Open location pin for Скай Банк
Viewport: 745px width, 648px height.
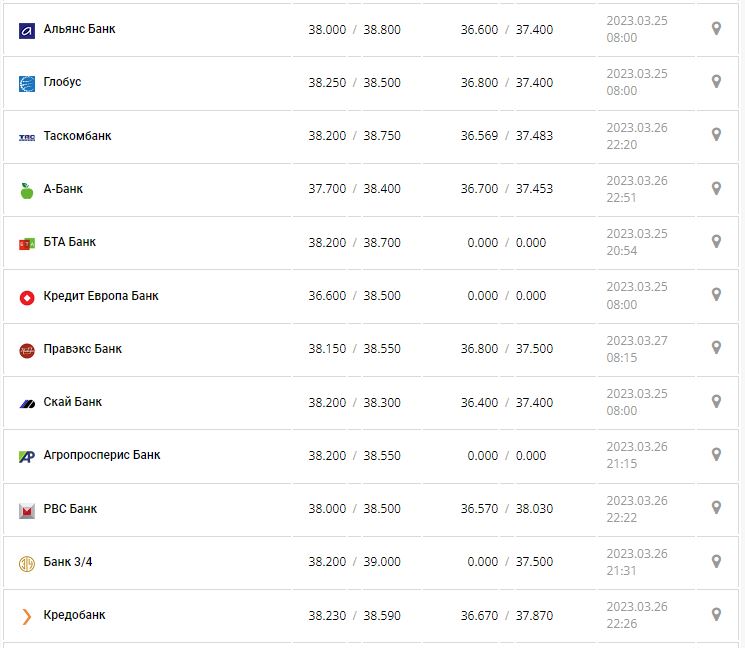tap(716, 401)
